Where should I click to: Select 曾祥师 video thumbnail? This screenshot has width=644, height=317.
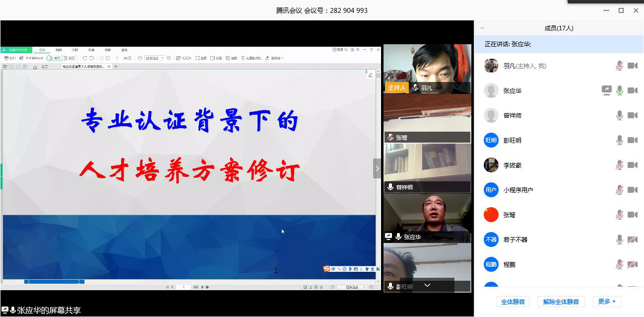427,167
